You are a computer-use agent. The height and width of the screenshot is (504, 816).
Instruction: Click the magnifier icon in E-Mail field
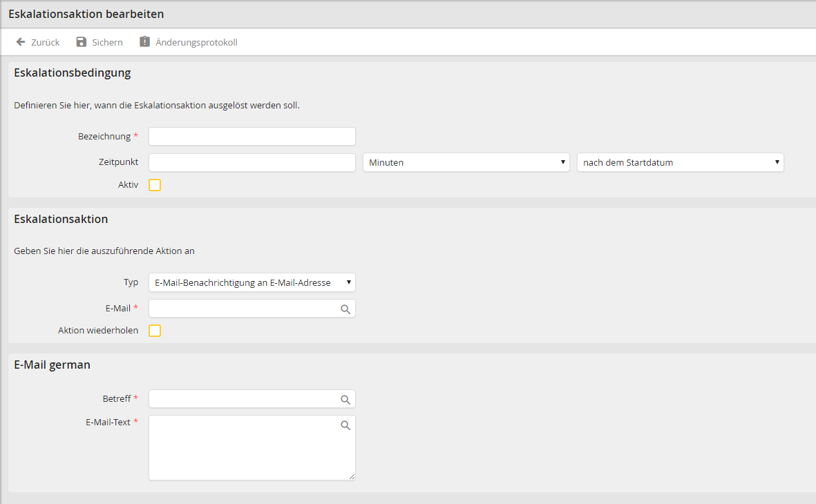tap(345, 309)
